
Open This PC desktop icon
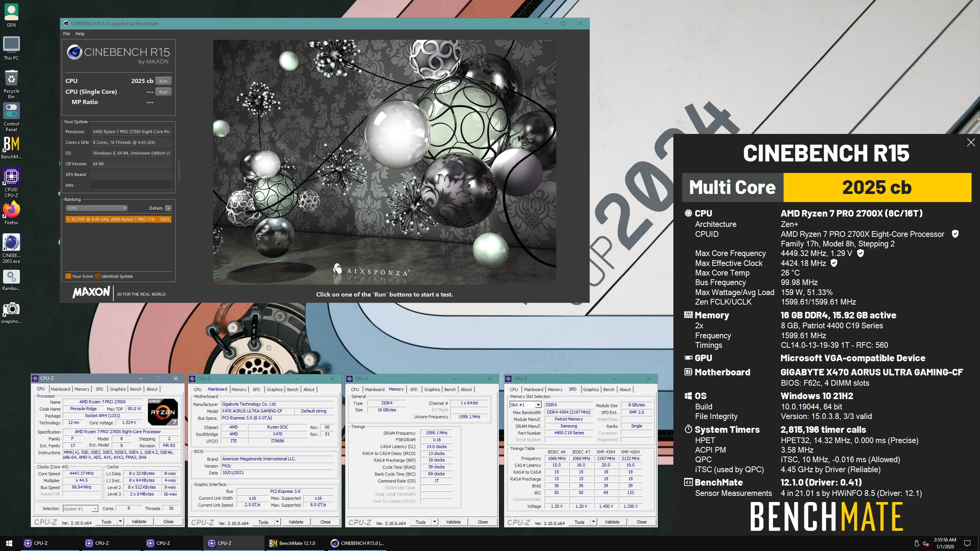pyautogui.click(x=11, y=48)
